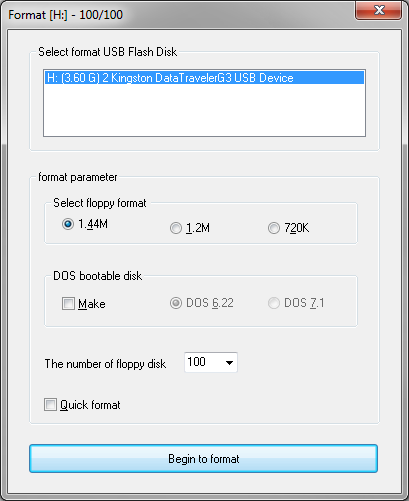Tick the Quick format checkbox

click(x=50, y=405)
